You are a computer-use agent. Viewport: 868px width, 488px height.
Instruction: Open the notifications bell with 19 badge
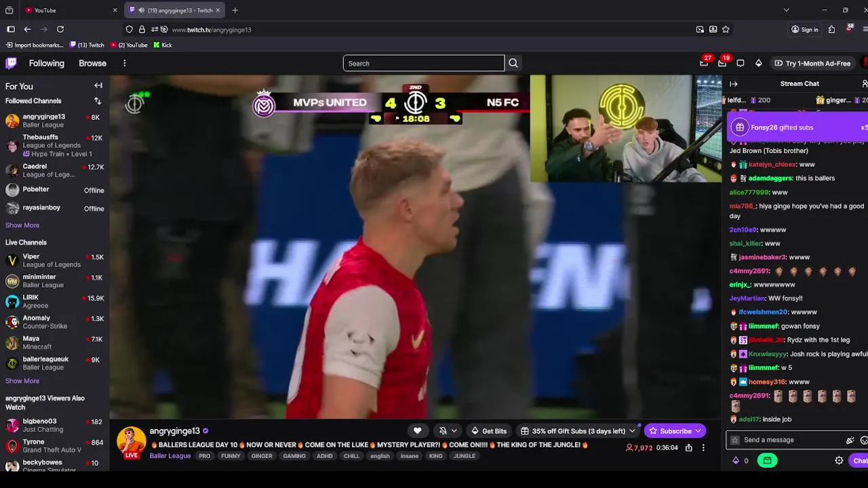tap(722, 63)
